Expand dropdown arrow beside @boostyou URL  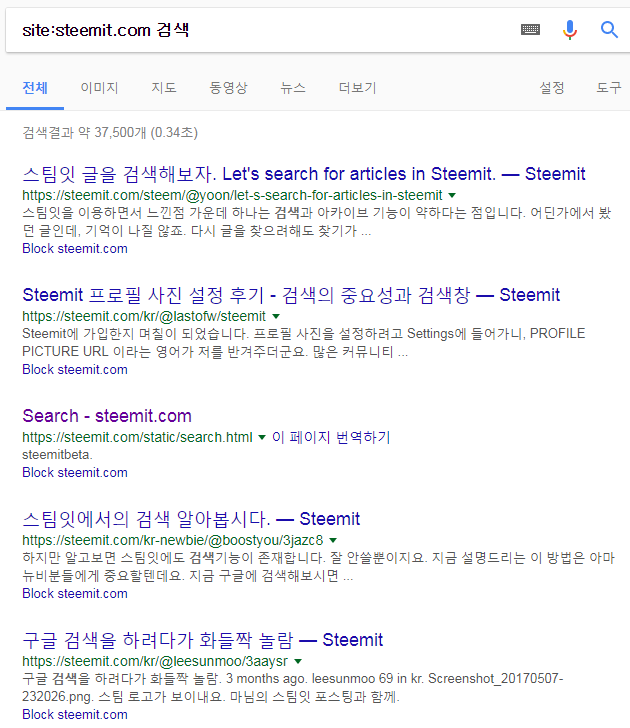point(333,540)
